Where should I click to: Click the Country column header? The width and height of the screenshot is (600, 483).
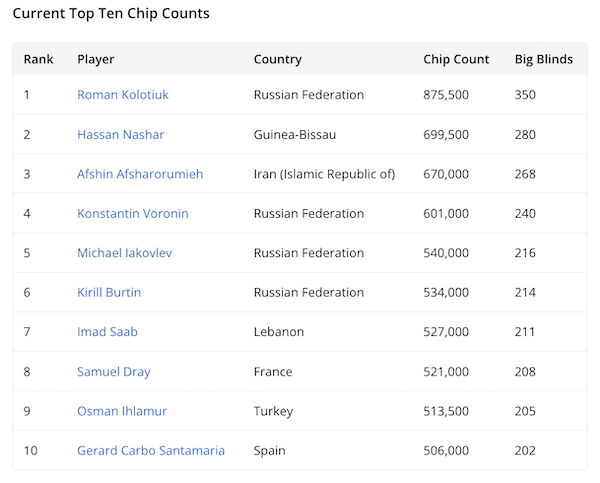coord(278,59)
